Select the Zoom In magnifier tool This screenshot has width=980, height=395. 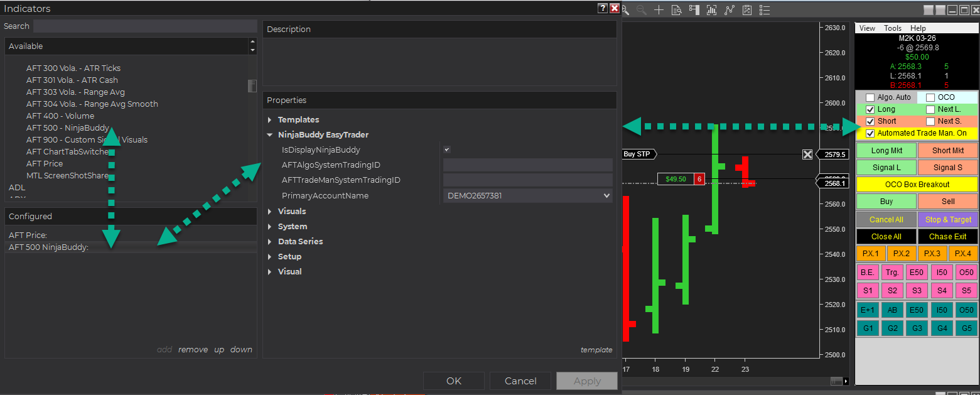pos(625,9)
